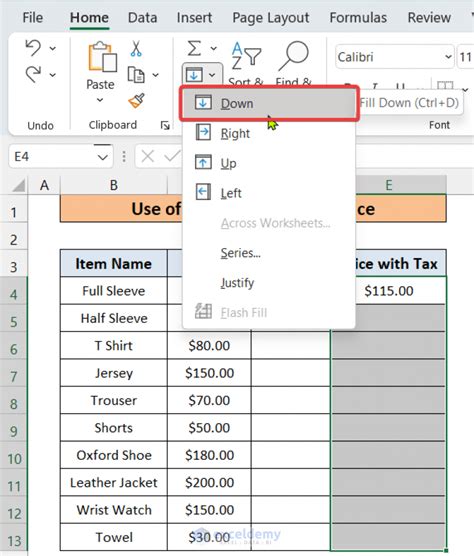The width and height of the screenshot is (474, 556).
Task: Click the Fill button icon
Action: 194,75
